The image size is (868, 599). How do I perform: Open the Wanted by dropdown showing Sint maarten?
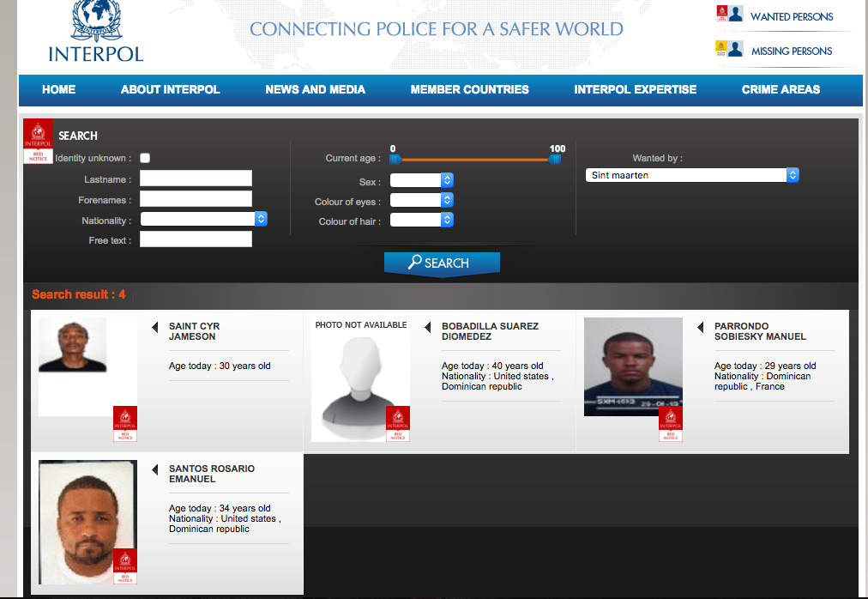coord(692,175)
